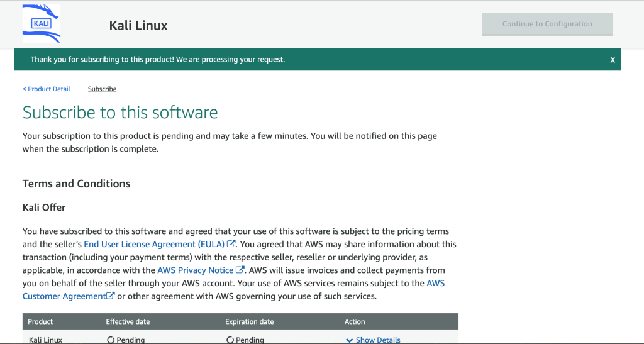Screen dimensions: 644x344
Task: Go back to Product Detail
Action: tap(47, 89)
